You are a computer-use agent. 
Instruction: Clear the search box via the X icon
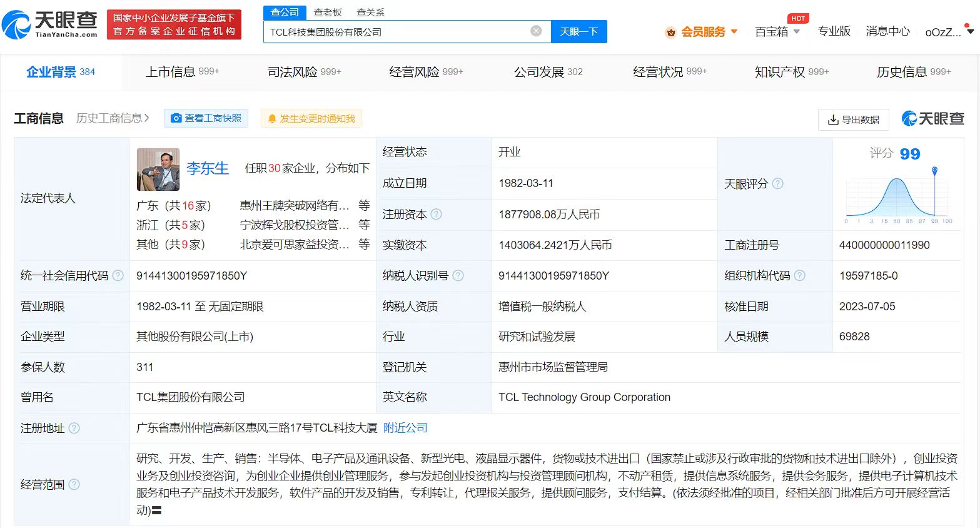coord(535,31)
